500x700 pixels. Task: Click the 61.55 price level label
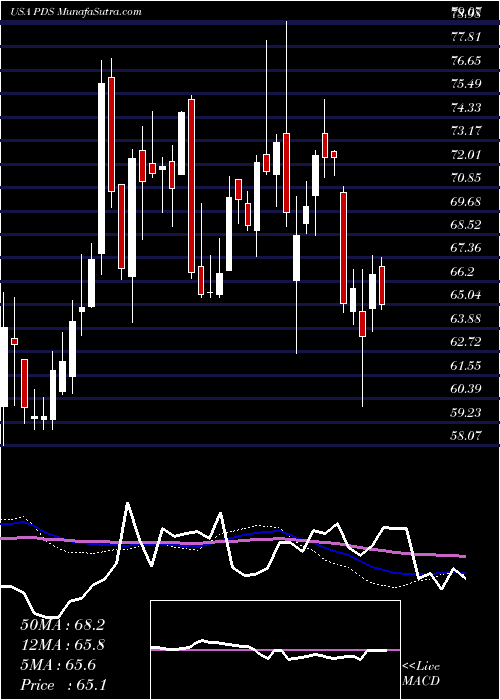(466, 366)
